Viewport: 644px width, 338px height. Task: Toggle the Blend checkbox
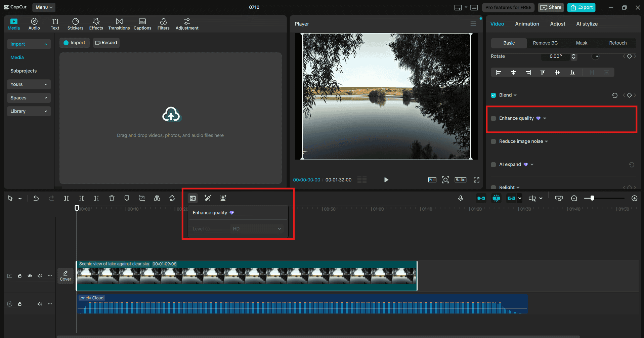[493, 95]
